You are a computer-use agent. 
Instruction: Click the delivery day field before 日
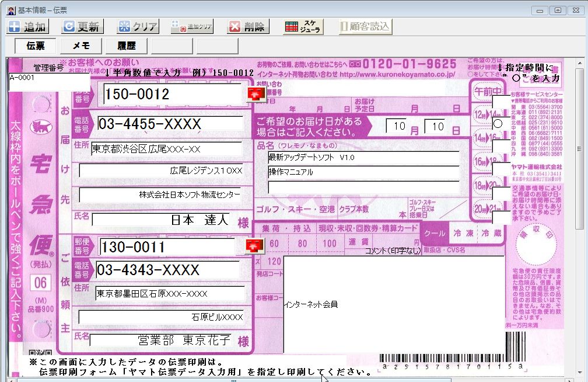click(435, 126)
